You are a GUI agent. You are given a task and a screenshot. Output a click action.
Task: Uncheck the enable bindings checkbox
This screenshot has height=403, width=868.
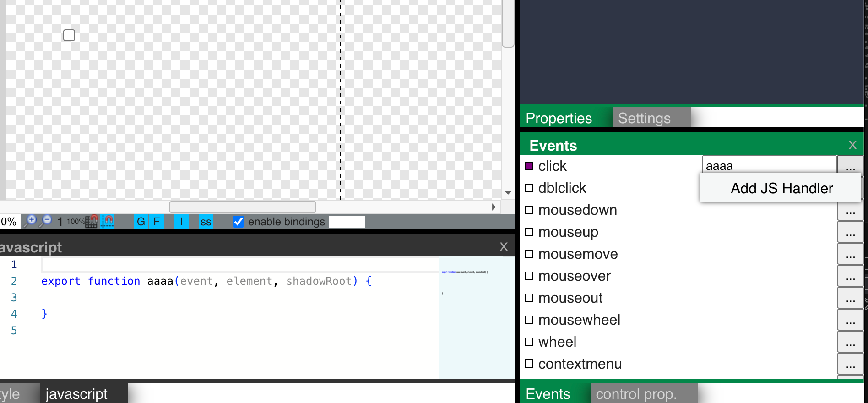coord(239,222)
